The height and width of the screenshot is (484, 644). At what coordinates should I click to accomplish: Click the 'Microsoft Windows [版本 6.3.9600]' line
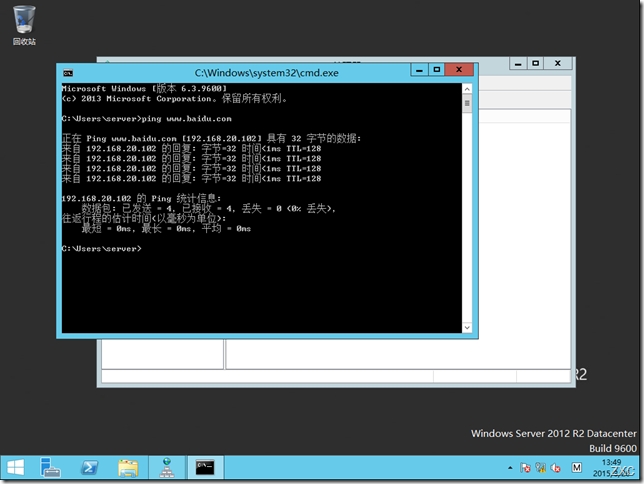tap(144, 88)
